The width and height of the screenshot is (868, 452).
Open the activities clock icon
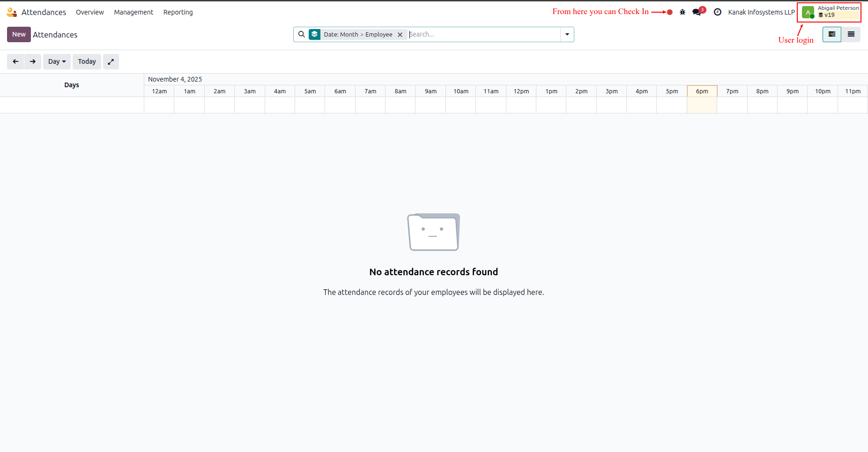[717, 12]
